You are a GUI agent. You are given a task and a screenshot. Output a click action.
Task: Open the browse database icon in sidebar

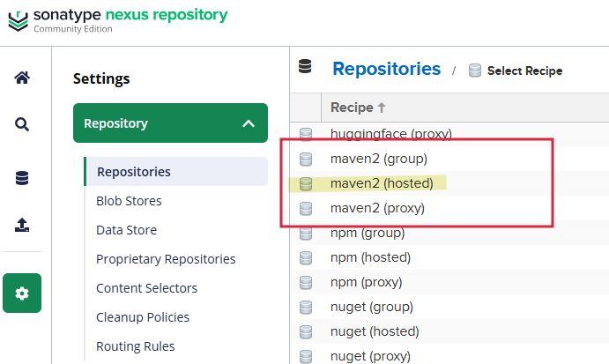[x=22, y=178]
